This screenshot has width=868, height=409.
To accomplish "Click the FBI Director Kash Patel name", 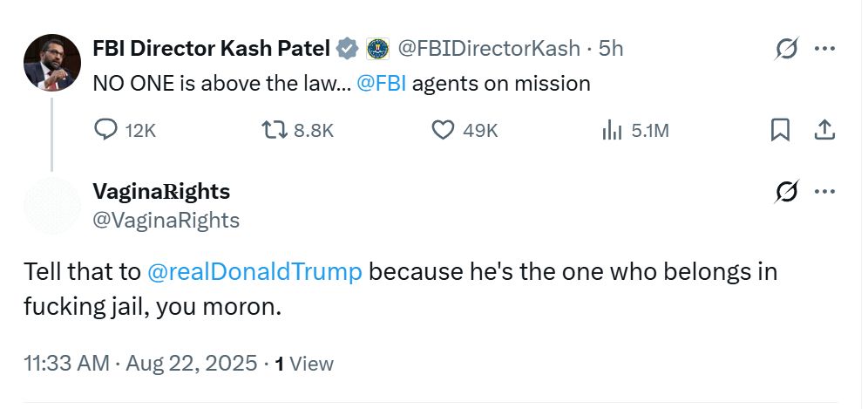I will coord(211,49).
